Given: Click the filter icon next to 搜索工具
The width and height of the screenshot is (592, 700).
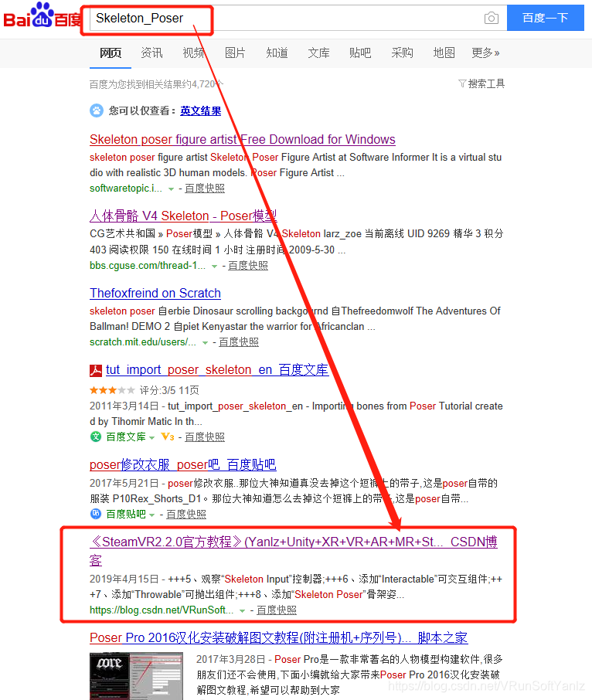Looking at the screenshot, I should tap(462, 83).
